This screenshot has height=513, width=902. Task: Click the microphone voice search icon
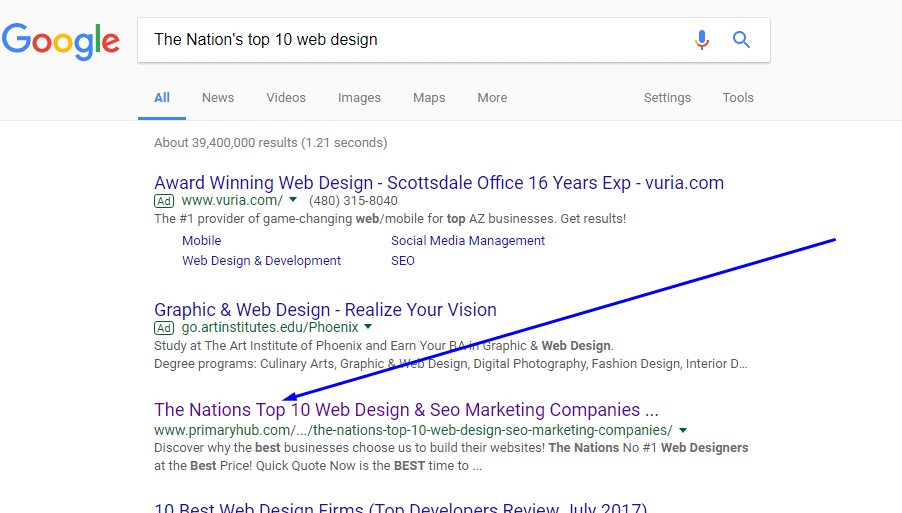701,40
